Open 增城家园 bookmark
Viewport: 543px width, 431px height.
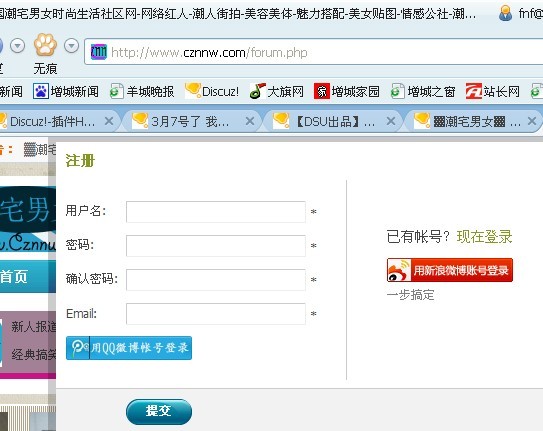tap(347, 91)
